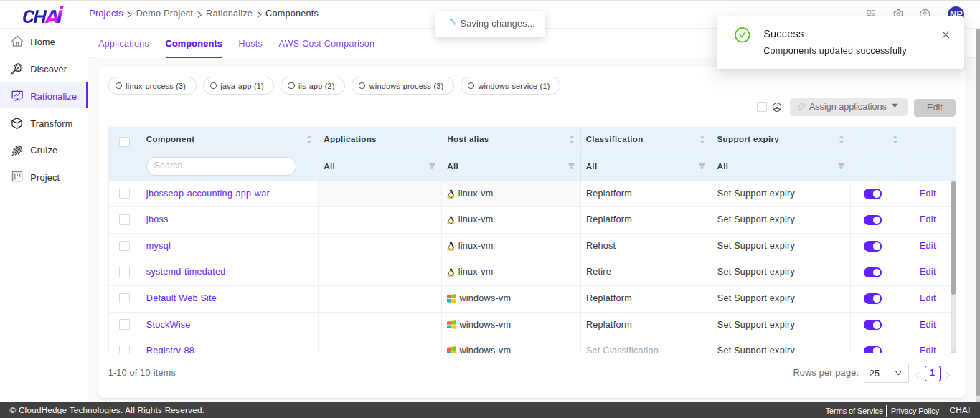Check the jboss row checkbox
The image size is (980, 418).
point(125,219)
